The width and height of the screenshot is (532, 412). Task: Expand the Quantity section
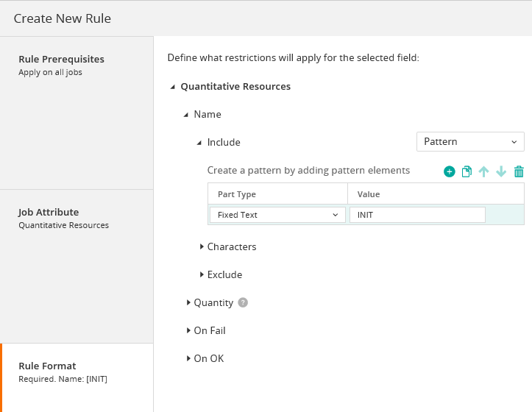[x=188, y=302]
